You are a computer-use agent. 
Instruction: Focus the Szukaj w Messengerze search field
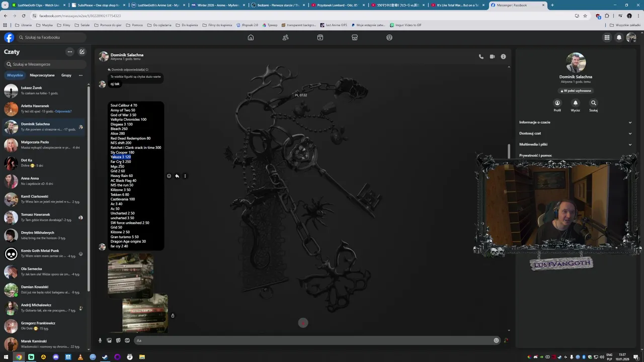[x=45, y=64]
